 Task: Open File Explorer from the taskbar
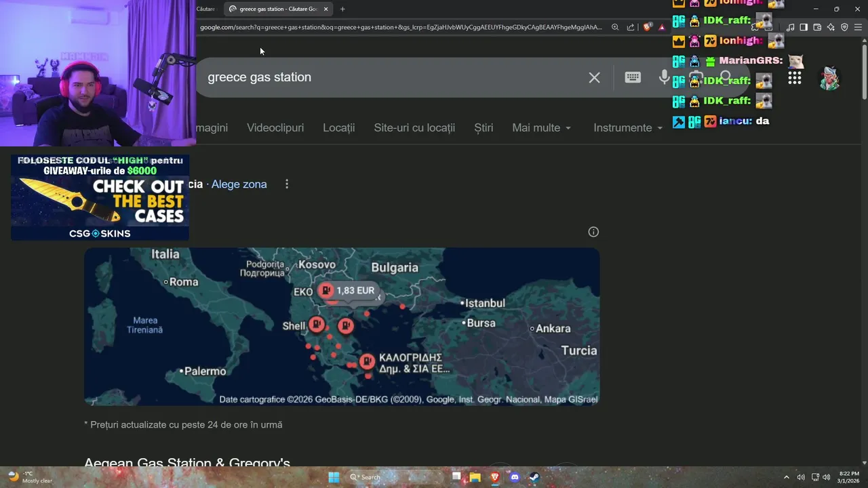475,477
